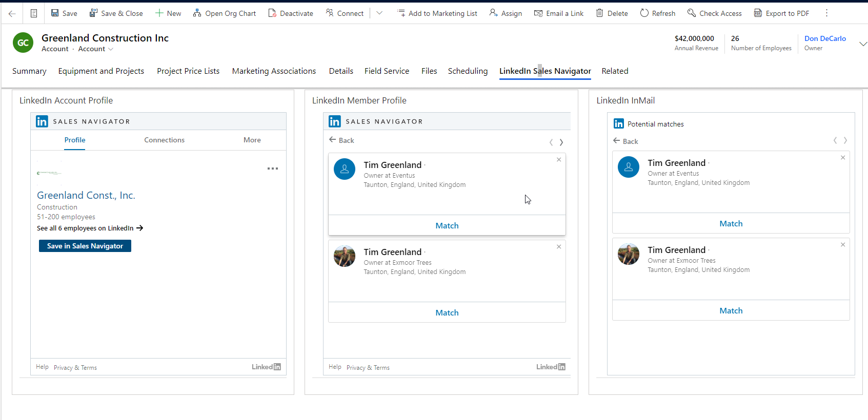Image resolution: width=868 pixels, height=420 pixels.
Task: Click Back in LinkedIn InMail widget
Action: [625, 141]
